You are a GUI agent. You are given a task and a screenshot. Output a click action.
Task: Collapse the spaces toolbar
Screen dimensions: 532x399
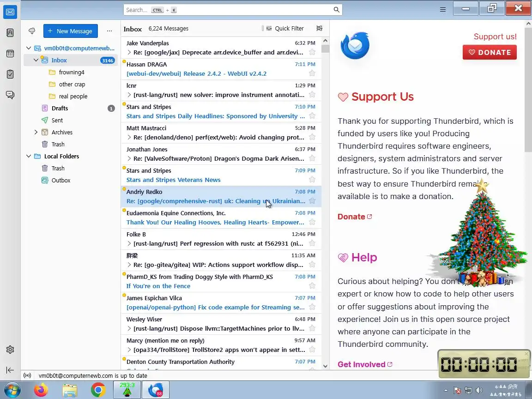point(10,370)
